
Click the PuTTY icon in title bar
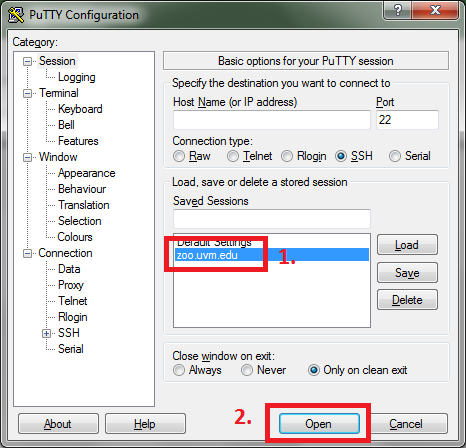(x=16, y=15)
